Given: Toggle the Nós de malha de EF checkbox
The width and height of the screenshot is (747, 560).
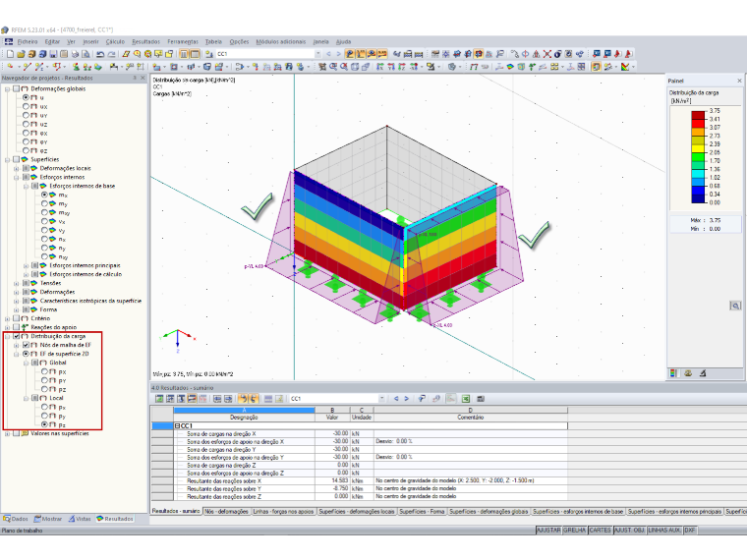Looking at the screenshot, I should pos(27,345).
